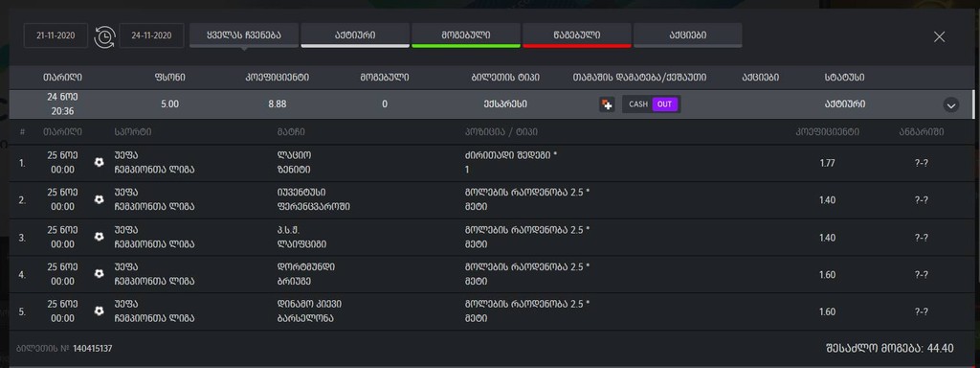Click the add game plus icon
The height and width of the screenshot is (368, 980).
pyautogui.click(x=607, y=104)
